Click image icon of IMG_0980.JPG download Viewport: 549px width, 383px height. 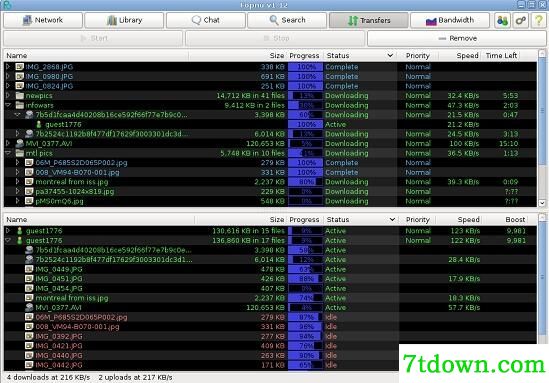20,76
